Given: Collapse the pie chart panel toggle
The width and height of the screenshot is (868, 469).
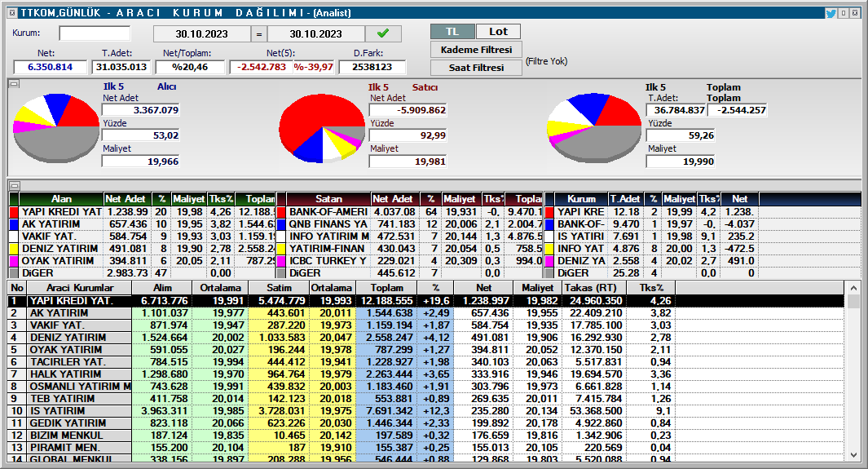Looking at the screenshot, I should [x=15, y=84].
